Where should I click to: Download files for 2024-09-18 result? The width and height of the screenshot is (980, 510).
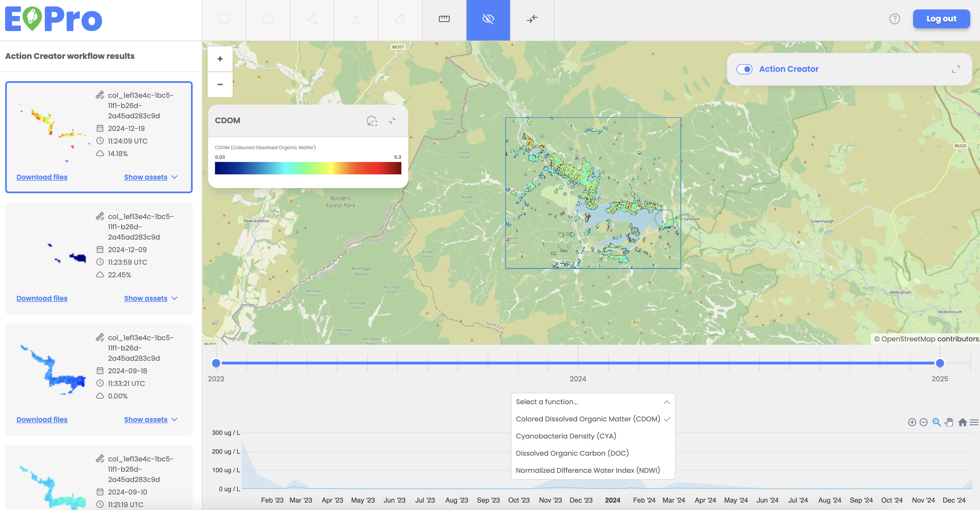click(42, 419)
